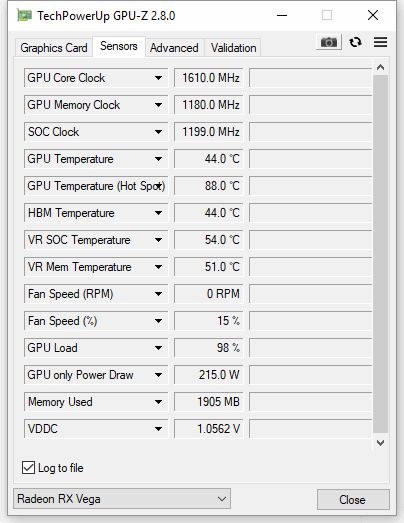Toggle the Log to file checkbox

pyautogui.click(x=28, y=467)
